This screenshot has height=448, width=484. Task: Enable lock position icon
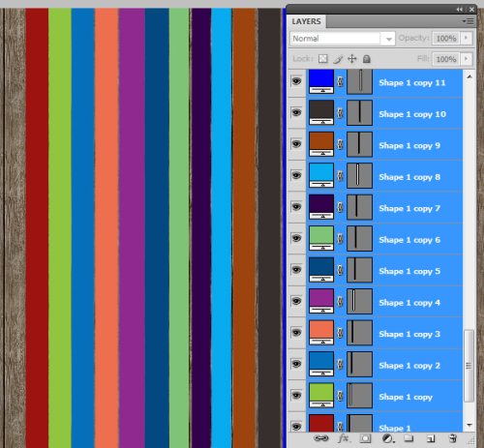[352, 59]
